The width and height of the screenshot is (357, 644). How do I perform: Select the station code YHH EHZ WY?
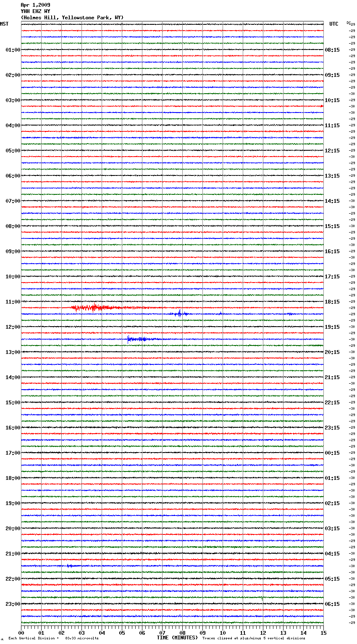coord(35,11)
